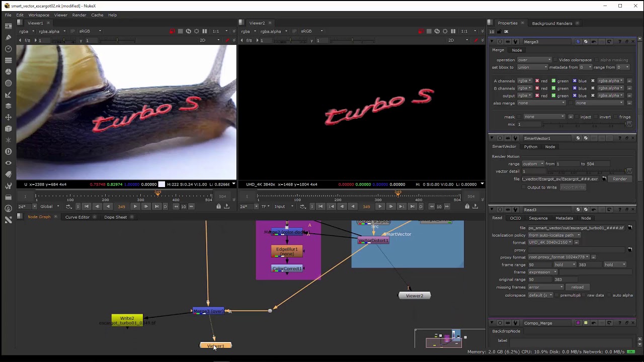This screenshot has height=362, width=644.
Task: Click the Viewer1 pause icon
Action: (x=204, y=31)
